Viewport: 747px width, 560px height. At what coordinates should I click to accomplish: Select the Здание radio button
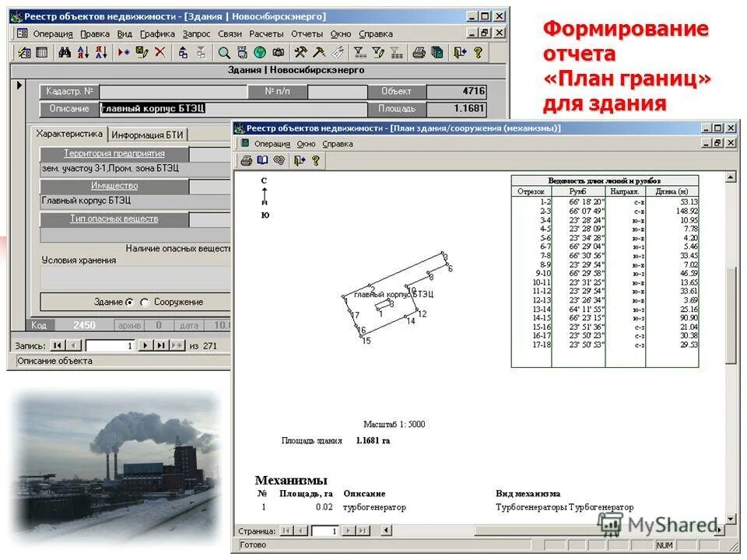pyautogui.click(x=130, y=303)
